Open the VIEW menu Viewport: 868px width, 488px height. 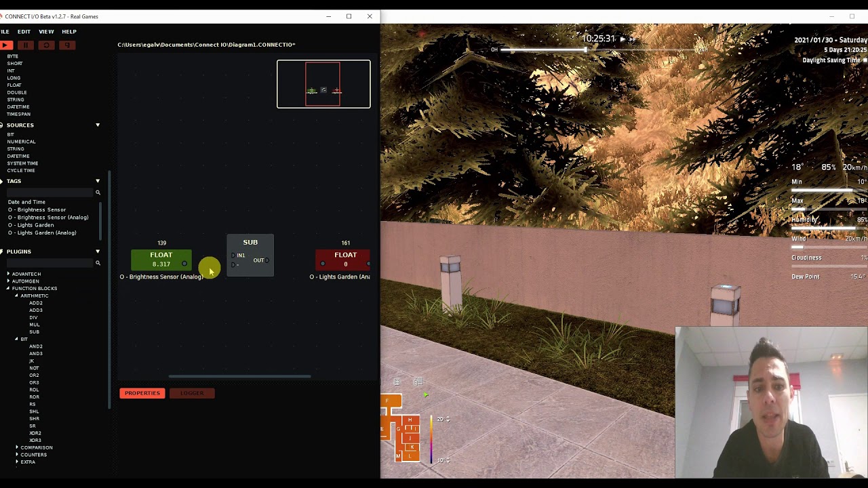(46, 32)
